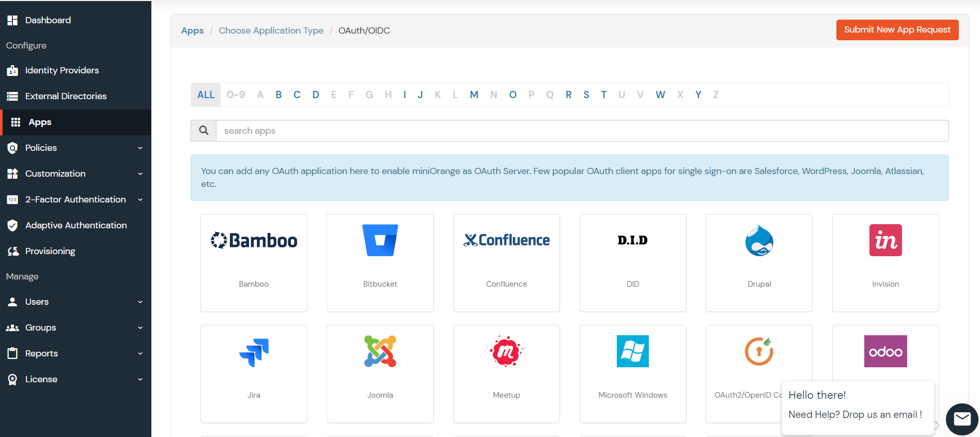This screenshot has height=437, width=980.
Task: Filter apps by letter O
Action: click(x=512, y=95)
